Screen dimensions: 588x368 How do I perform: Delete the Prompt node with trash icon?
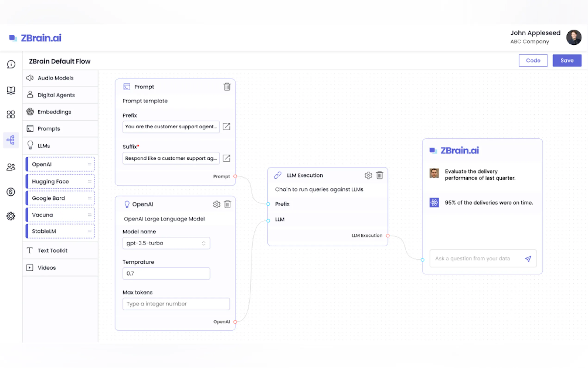coord(227,87)
